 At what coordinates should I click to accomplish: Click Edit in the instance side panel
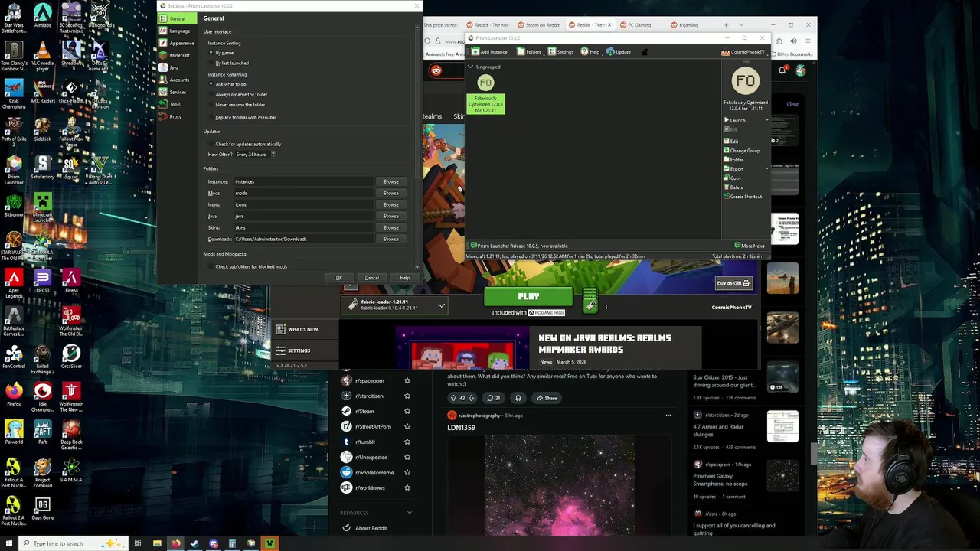[x=731, y=142]
